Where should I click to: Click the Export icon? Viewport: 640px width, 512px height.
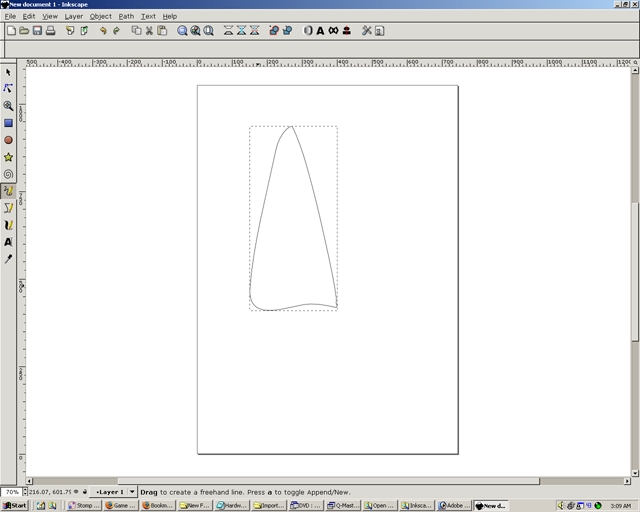click(x=84, y=31)
